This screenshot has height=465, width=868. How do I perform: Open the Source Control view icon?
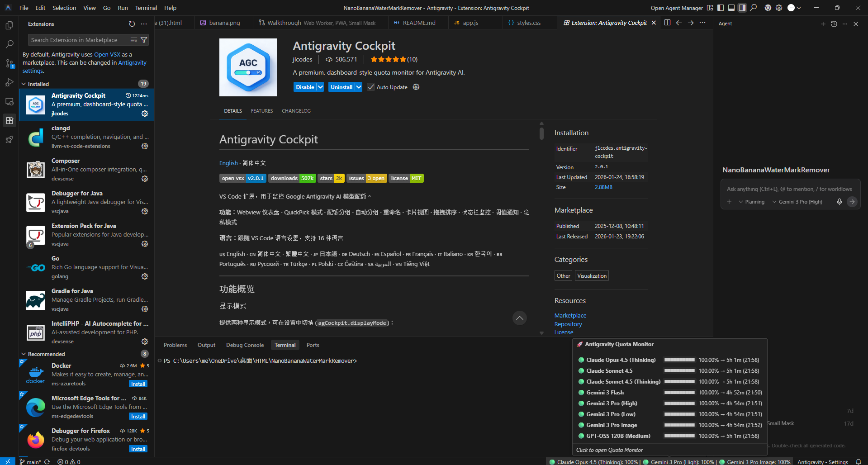tap(9, 64)
